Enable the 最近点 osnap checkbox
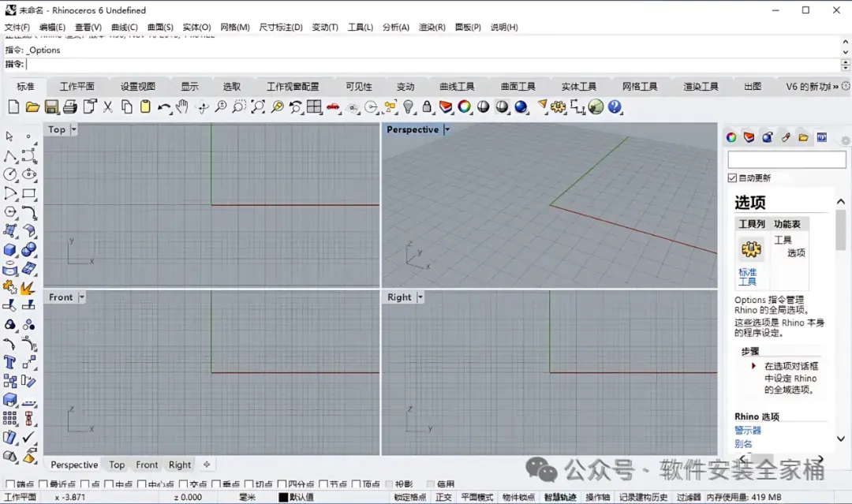This screenshot has height=504, width=852. (43, 484)
